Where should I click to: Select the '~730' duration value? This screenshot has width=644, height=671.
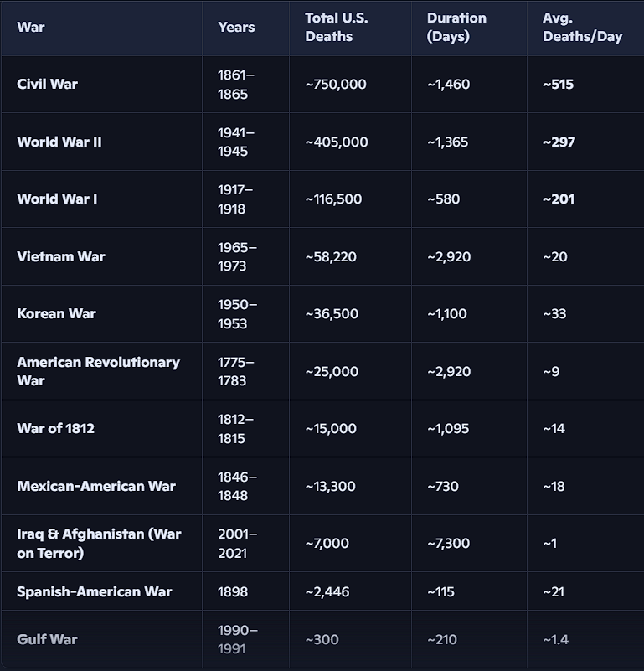[442, 486]
